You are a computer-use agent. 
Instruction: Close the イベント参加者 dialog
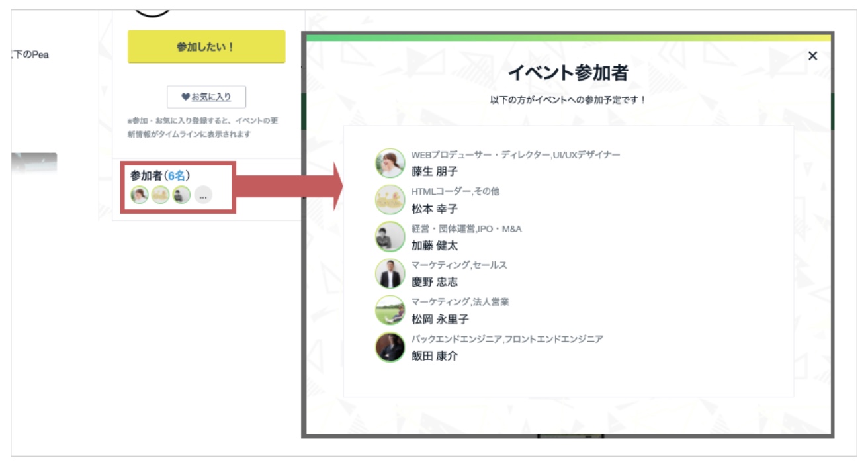tap(812, 56)
